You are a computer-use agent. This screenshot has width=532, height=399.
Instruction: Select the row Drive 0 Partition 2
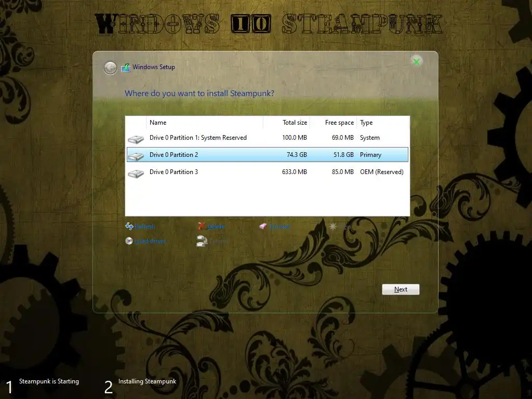268,155
